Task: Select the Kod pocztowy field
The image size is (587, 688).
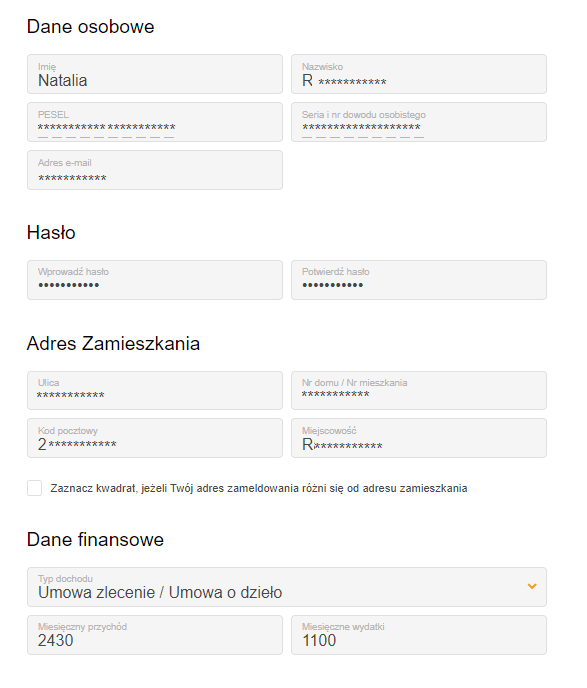Action: 155,438
